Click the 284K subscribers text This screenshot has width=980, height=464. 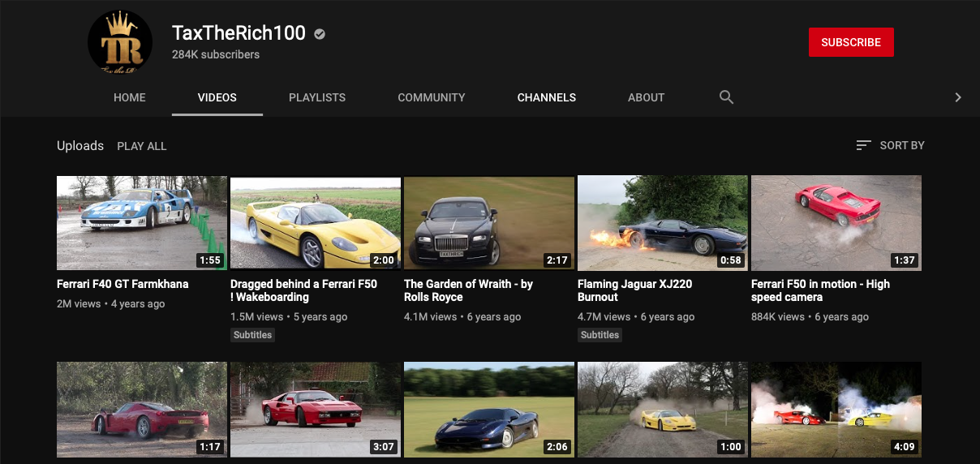(216, 55)
